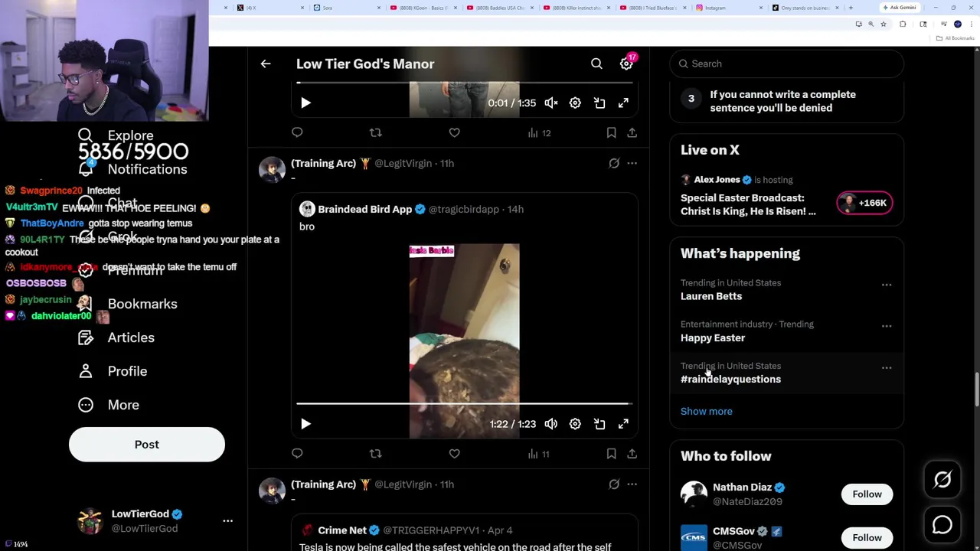Toggle picture-in-picture on the 1:22 / 1:23 video
980x551 pixels.
pyautogui.click(x=599, y=424)
